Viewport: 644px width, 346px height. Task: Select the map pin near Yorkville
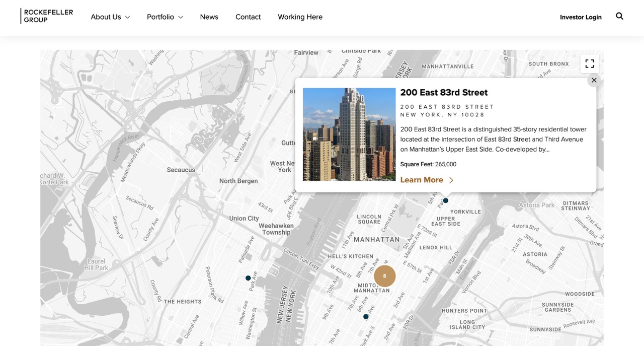pos(445,200)
